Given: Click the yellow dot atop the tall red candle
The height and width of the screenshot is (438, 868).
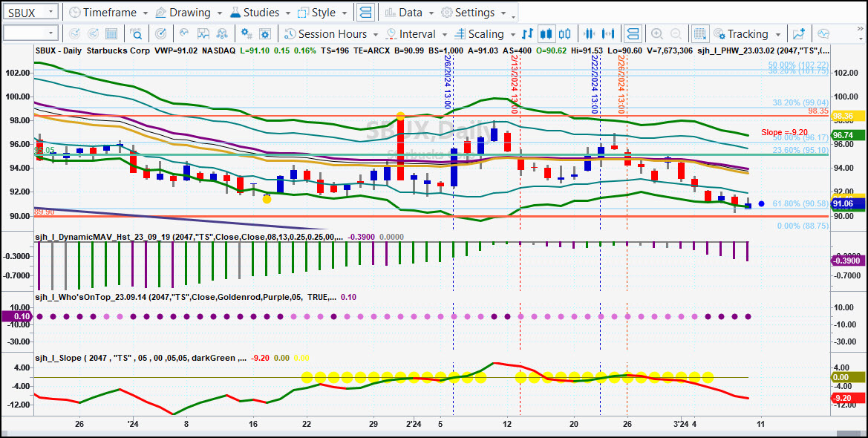Looking at the screenshot, I should point(400,117).
